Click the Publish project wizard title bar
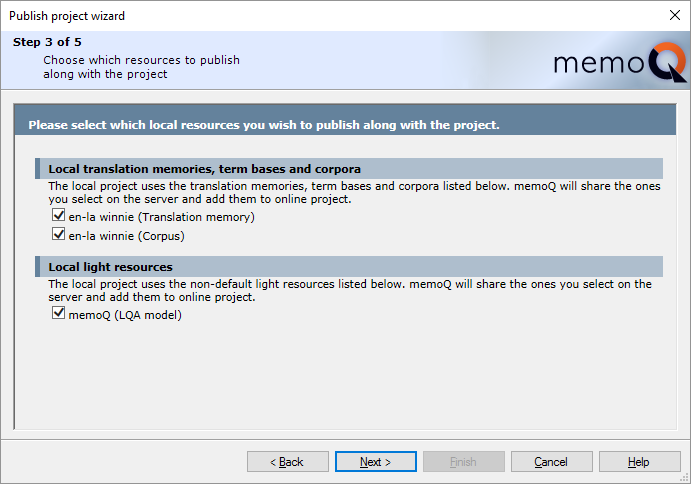 300,16
